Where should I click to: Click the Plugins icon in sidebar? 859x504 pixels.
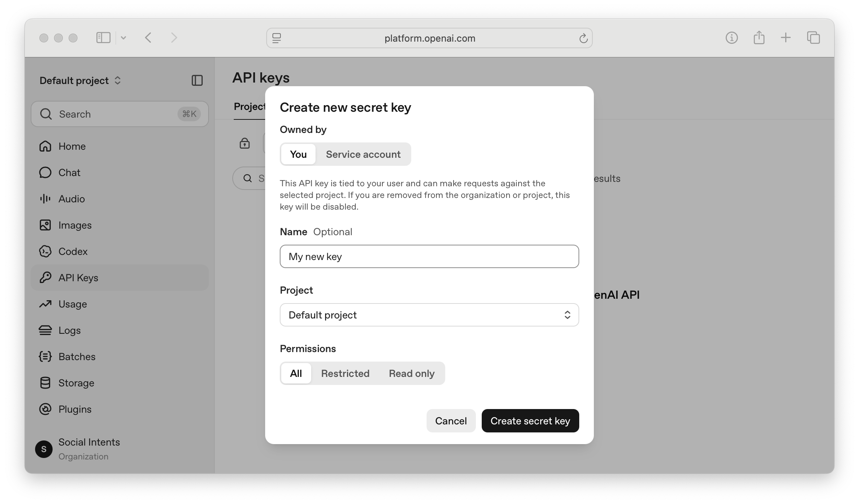45,409
